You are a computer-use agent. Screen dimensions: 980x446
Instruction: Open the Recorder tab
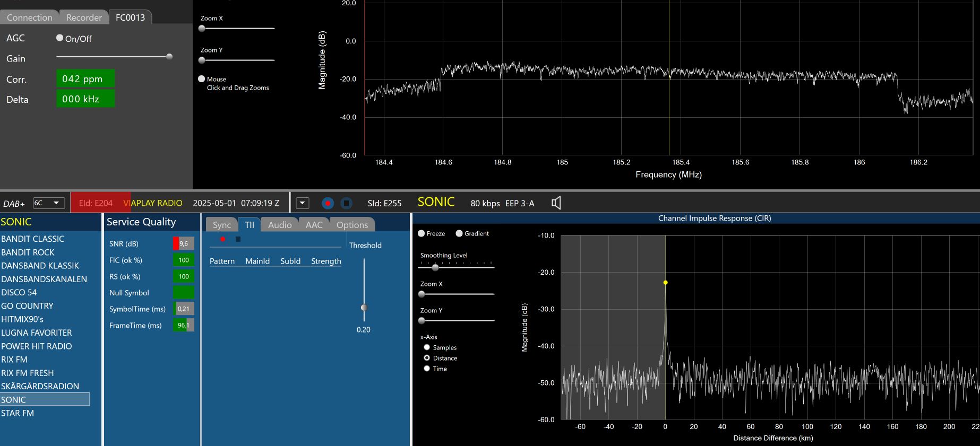pos(84,18)
